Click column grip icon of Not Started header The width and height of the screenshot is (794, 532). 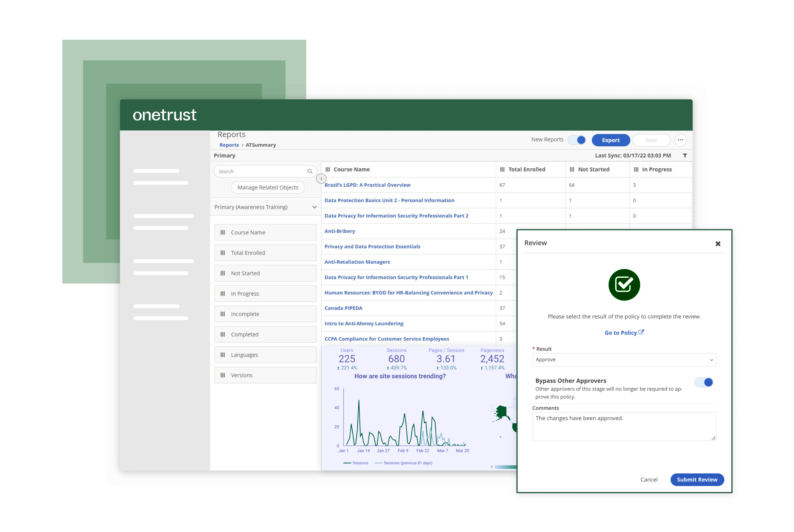click(x=572, y=169)
